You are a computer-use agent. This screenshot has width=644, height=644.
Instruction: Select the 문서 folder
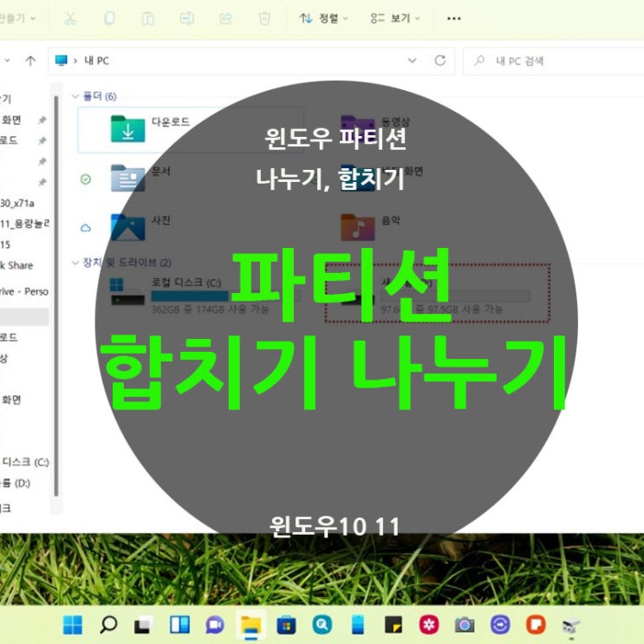[127, 178]
